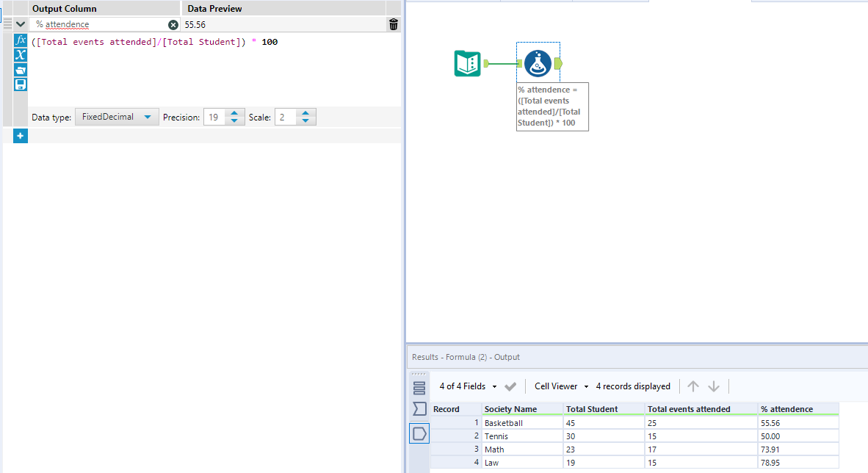Select the Formula tool on the canvas
Image resolution: width=868 pixels, height=473 pixels.
click(538, 63)
